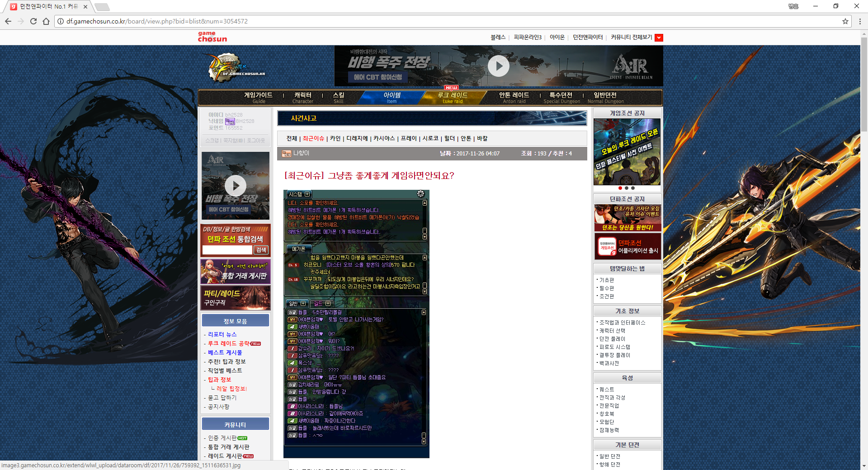Open the 루크 레이드 menu
Viewport: 868px width, 470px height.
click(453, 97)
